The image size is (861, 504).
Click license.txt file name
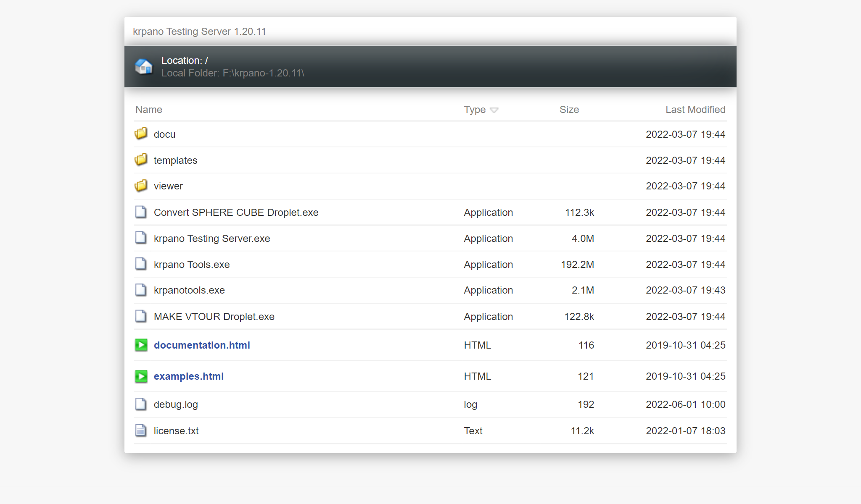point(176,431)
